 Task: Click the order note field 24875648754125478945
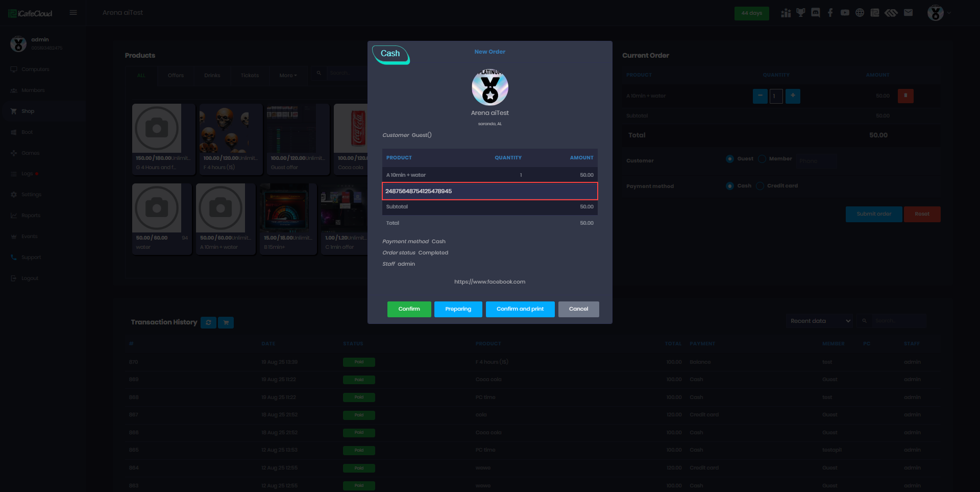(490, 191)
